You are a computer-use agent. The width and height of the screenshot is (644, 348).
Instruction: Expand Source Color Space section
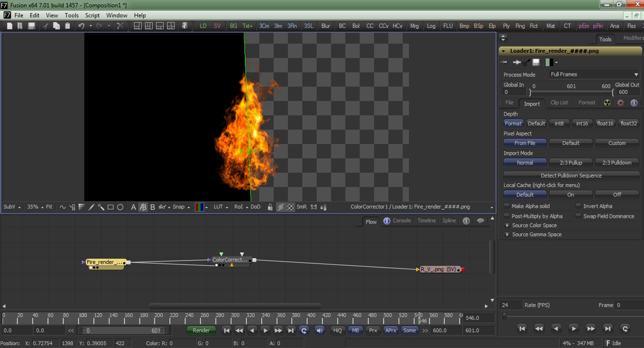(x=507, y=225)
